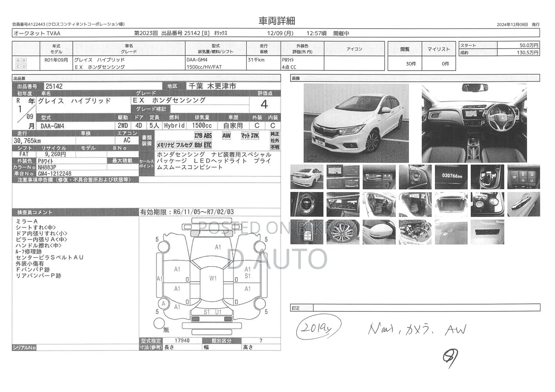
Task: Click the 型式指定 value 17940
Action: coord(182,341)
